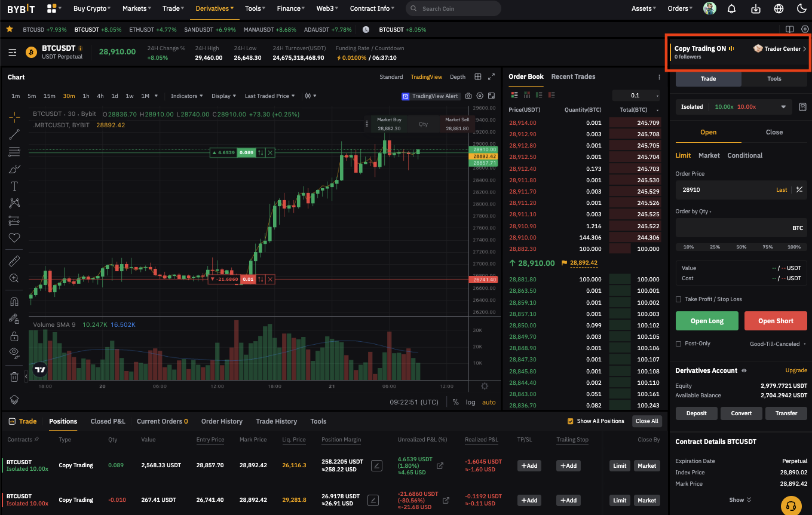Viewport: 812px width, 515px height.
Task: Hide equity balance with eye icon
Action: coord(744,370)
